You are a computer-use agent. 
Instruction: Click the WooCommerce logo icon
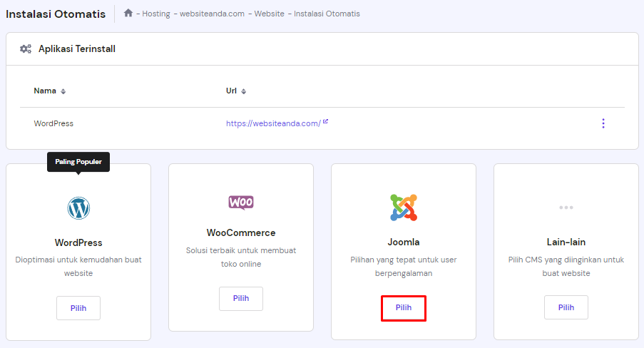[x=241, y=202]
